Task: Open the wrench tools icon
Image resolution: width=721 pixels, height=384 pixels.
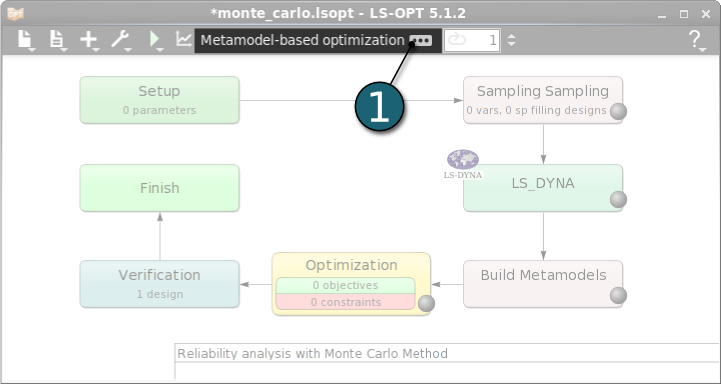Action: pos(120,40)
